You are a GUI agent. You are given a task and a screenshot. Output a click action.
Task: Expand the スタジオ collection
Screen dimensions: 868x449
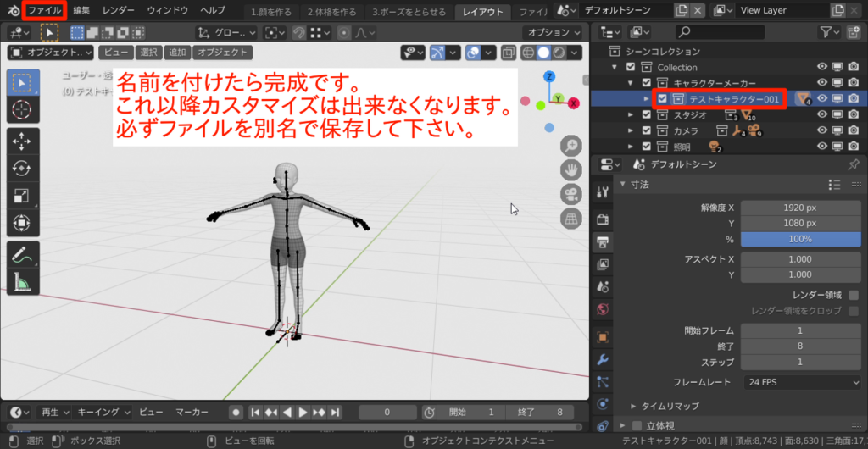(x=631, y=115)
